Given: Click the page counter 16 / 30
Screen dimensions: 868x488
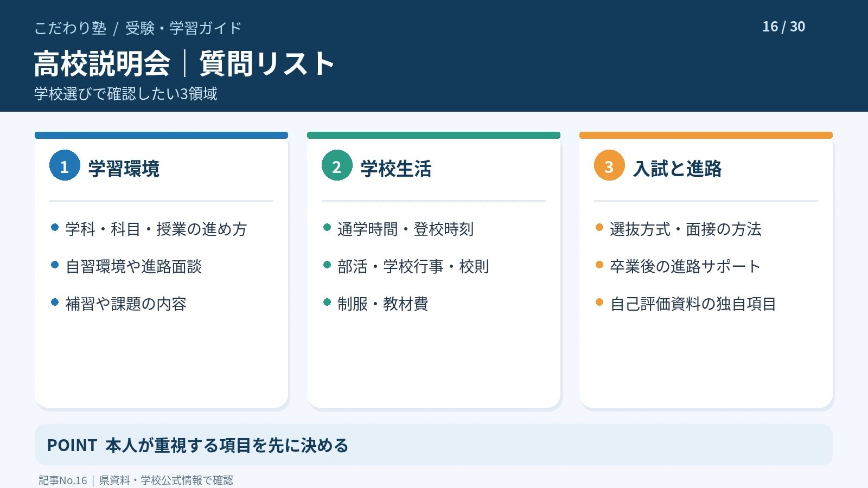Looking at the screenshot, I should 784,27.
